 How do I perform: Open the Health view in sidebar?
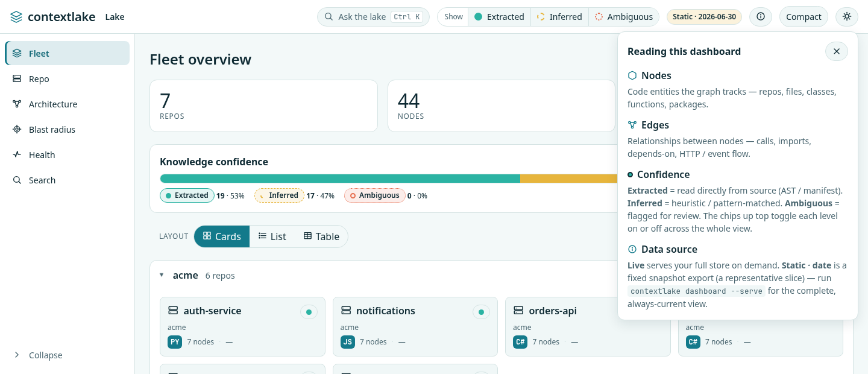[68, 154]
